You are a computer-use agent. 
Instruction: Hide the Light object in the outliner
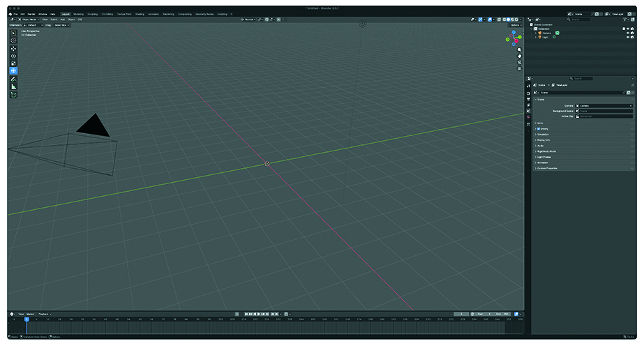click(x=628, y=38)
